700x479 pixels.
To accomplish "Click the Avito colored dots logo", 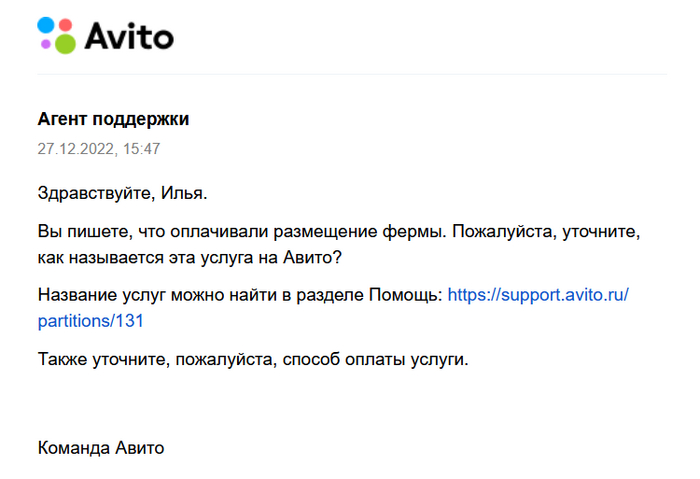I will coord(57,34).
